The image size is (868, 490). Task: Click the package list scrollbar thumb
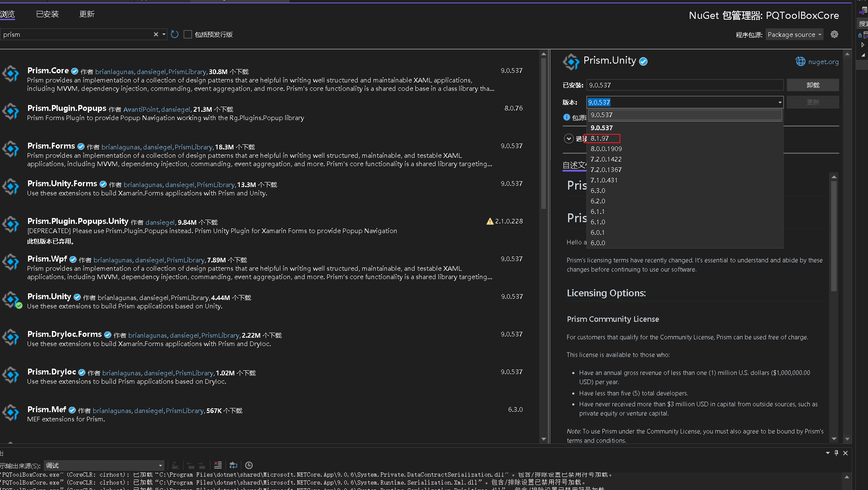click(x=543, y=133)
